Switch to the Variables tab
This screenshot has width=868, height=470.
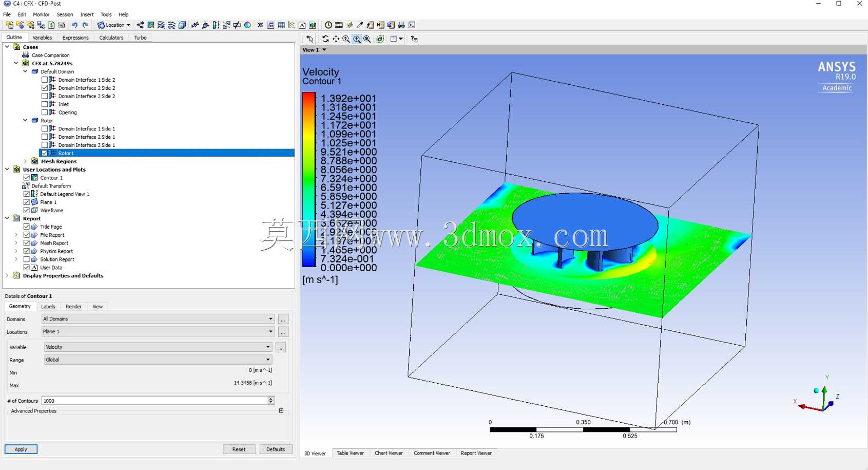[x=42, y=37]
